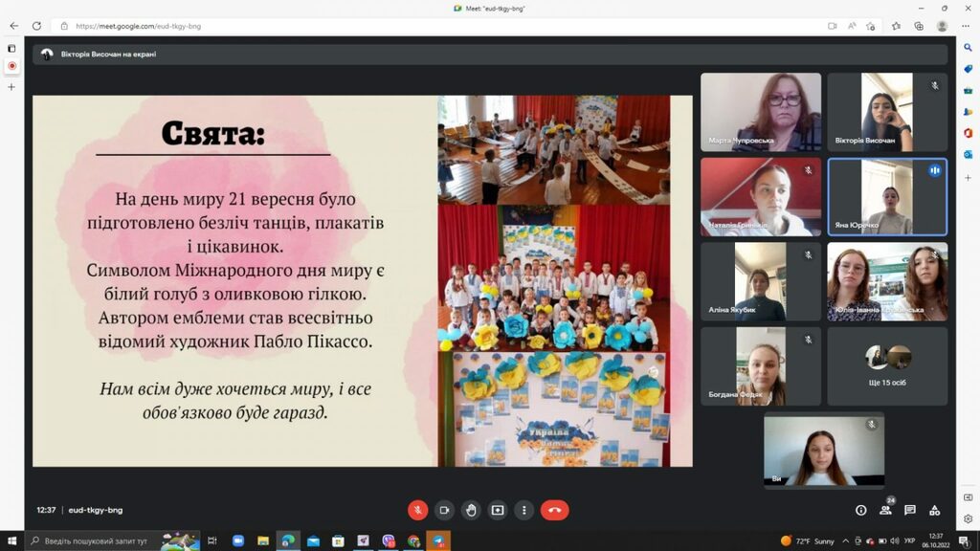980x551 pixels.
Task: Show the participants list icon
Action: pyautogui.click(x=885, y=511)
